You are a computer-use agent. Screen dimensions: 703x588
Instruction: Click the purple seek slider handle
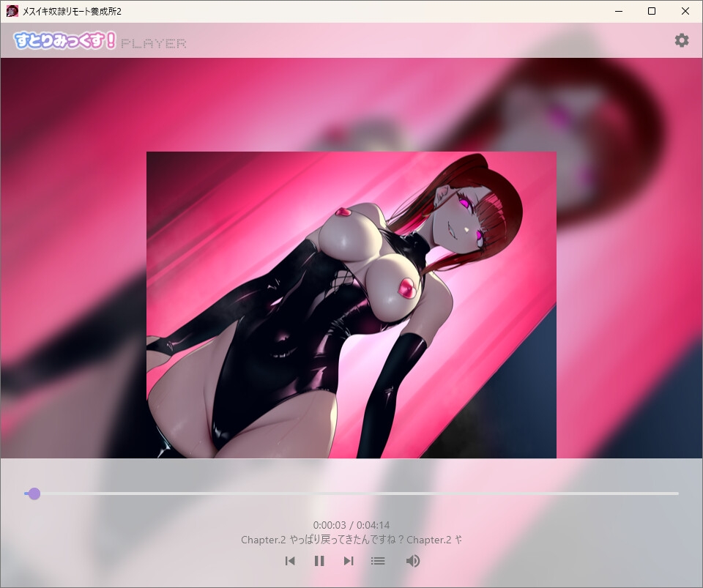pos(34,494)
